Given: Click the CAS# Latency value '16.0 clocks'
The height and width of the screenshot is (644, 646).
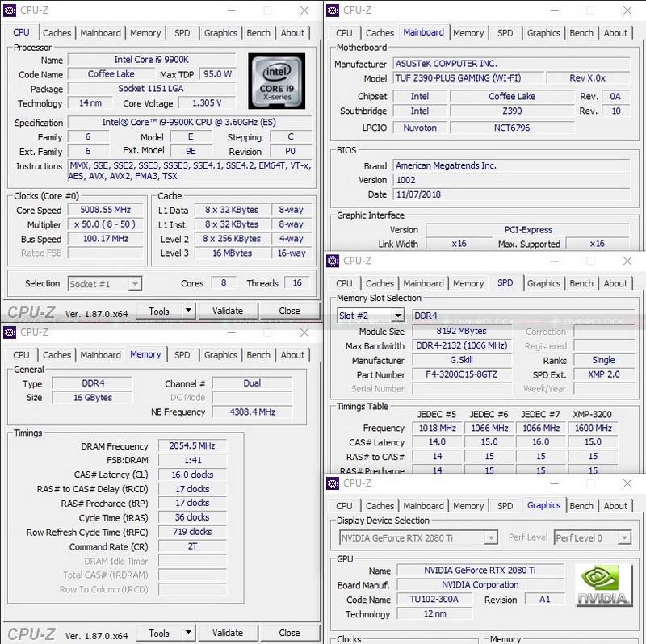Looking at the screenshot, I should (192, 475).
